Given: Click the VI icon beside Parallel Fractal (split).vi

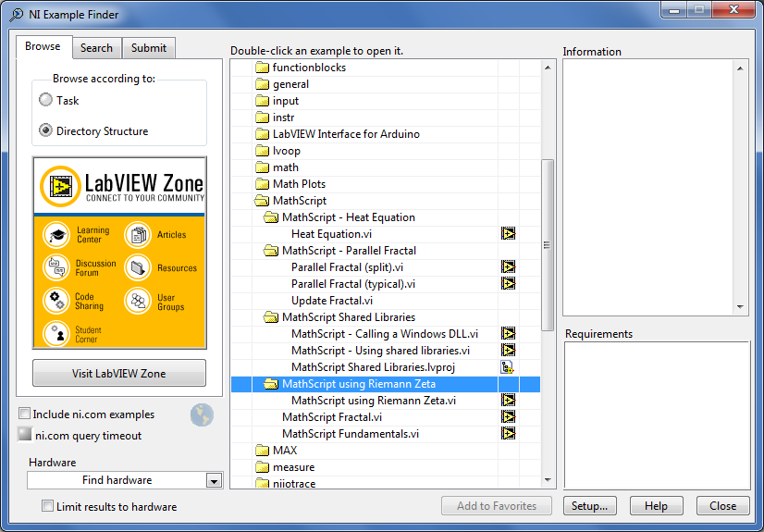Looking at the screenshot, I should click(x=508, y=267).
